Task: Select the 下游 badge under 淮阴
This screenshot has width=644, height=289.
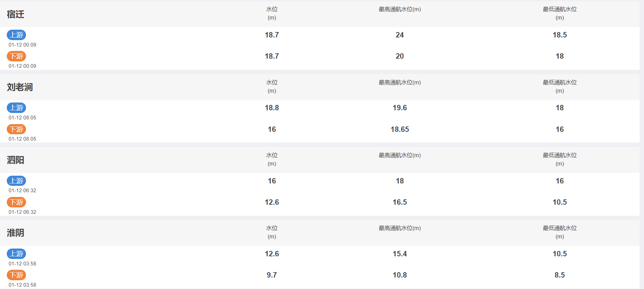Action: 16,275
